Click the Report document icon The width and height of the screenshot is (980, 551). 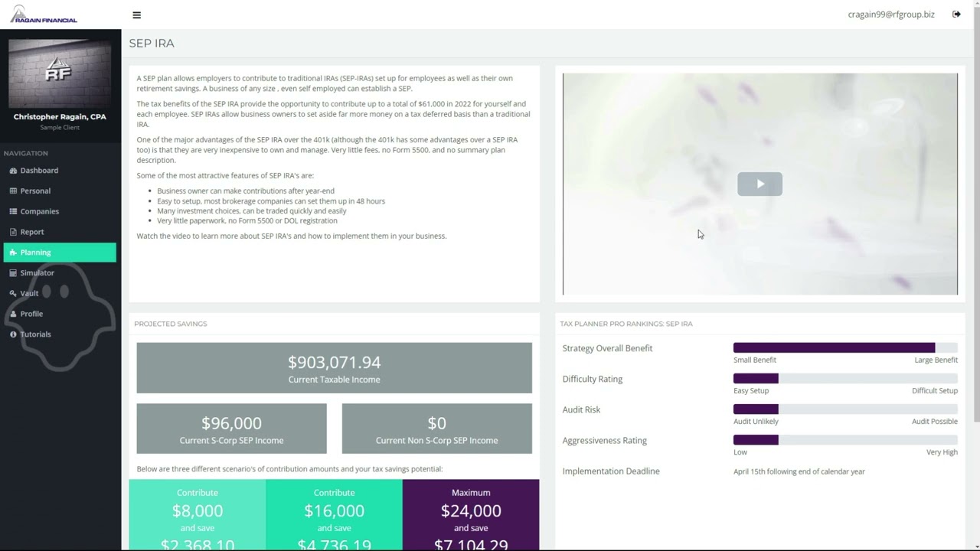pyautogui.click(x=13, y=232)
